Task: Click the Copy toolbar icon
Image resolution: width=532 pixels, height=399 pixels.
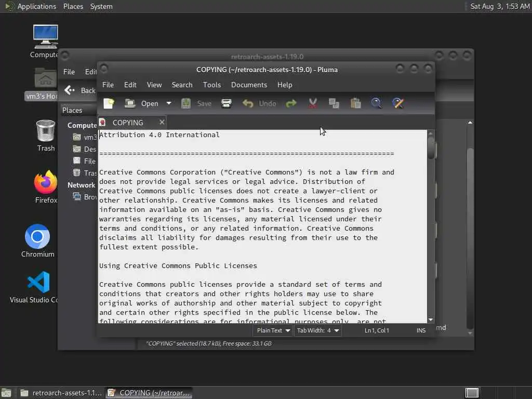Action: (334, 103)
